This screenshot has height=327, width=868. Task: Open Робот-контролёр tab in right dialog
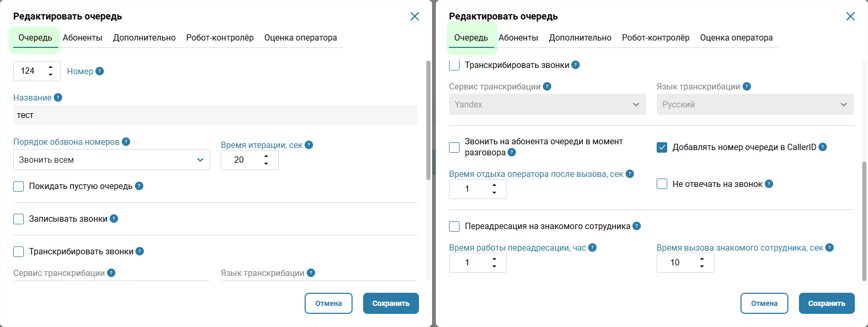[x=656, y=37]
